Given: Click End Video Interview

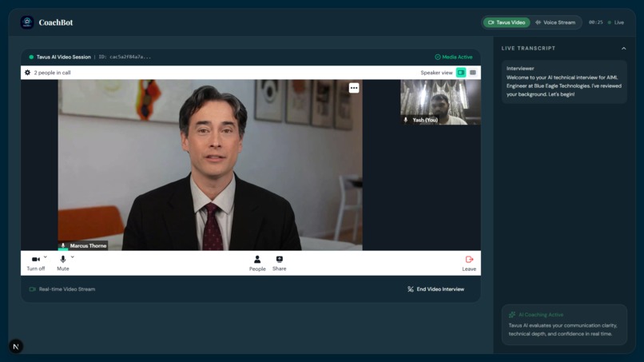Looking at the screenshot, I should click(435, 289).
